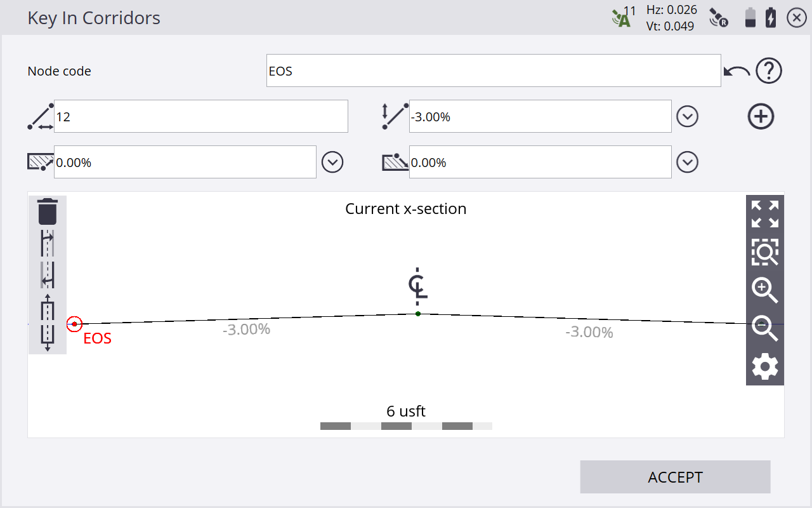Edit the Node code field containing EOS
812x508 pixels.
(x=493, y=70)
